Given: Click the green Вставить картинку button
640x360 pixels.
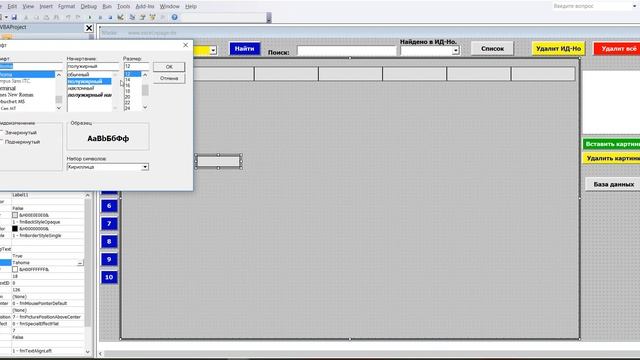Looking at the screenshot, I should pyautogui.click(x=611, y=144).
